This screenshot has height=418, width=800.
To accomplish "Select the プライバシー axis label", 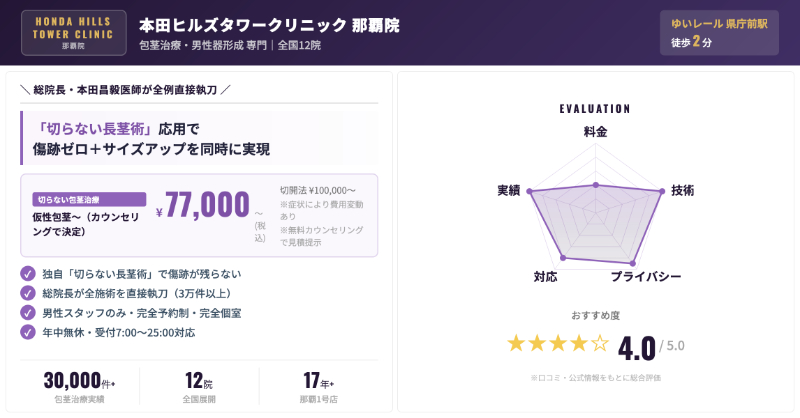I will click(x=646, y=276).
